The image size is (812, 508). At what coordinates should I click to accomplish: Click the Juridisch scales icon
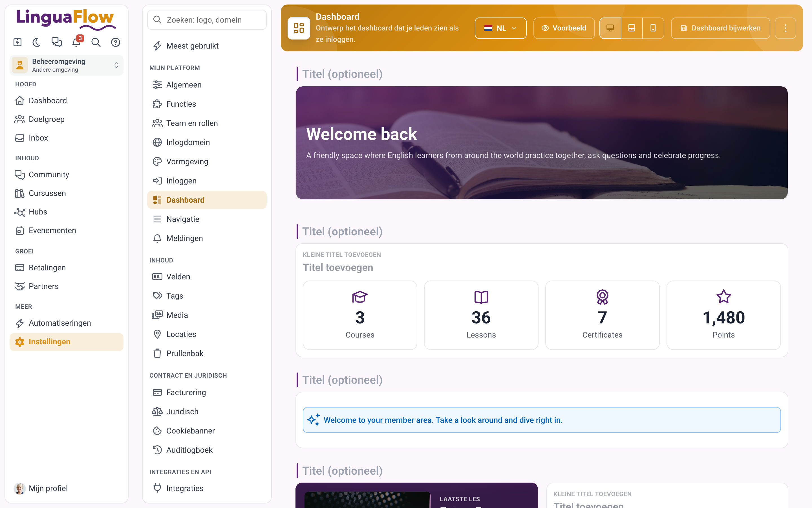pyautogui.click(x=157, y=411)
